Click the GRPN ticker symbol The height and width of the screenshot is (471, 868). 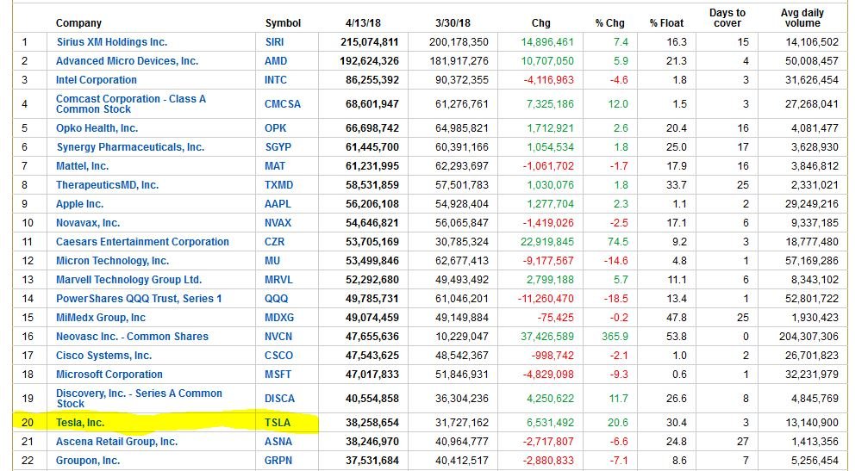pos(278,461)
